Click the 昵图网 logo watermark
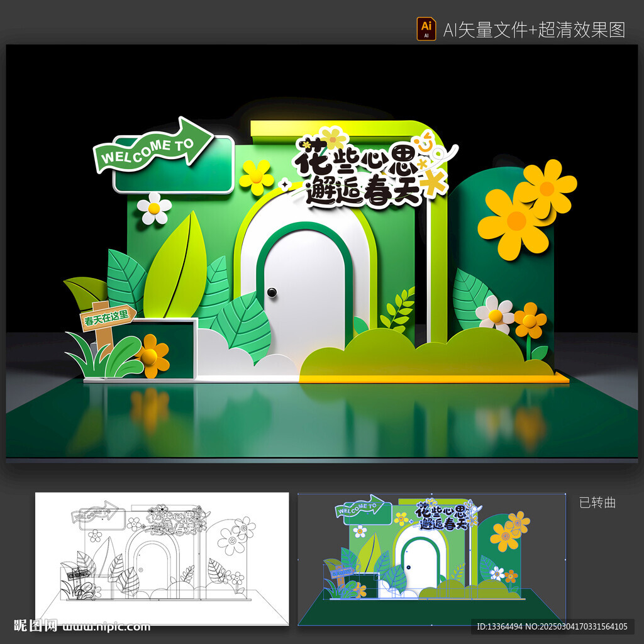 (36, 626)
